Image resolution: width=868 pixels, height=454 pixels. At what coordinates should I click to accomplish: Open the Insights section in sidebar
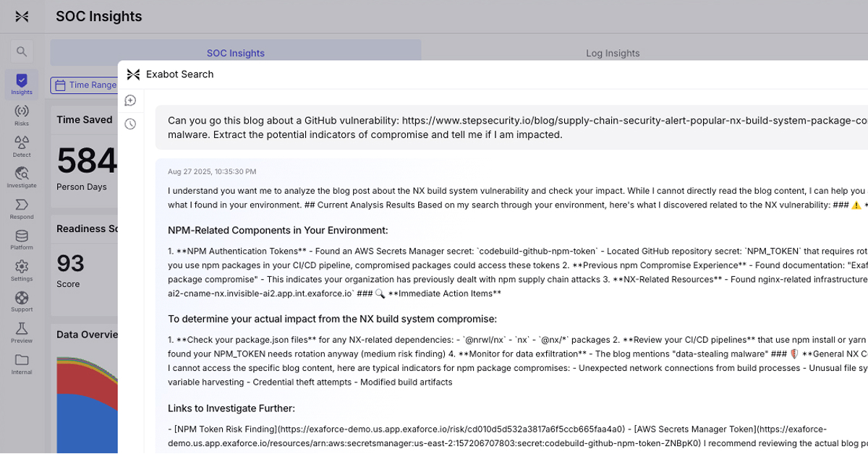click(x=22, y=85)
